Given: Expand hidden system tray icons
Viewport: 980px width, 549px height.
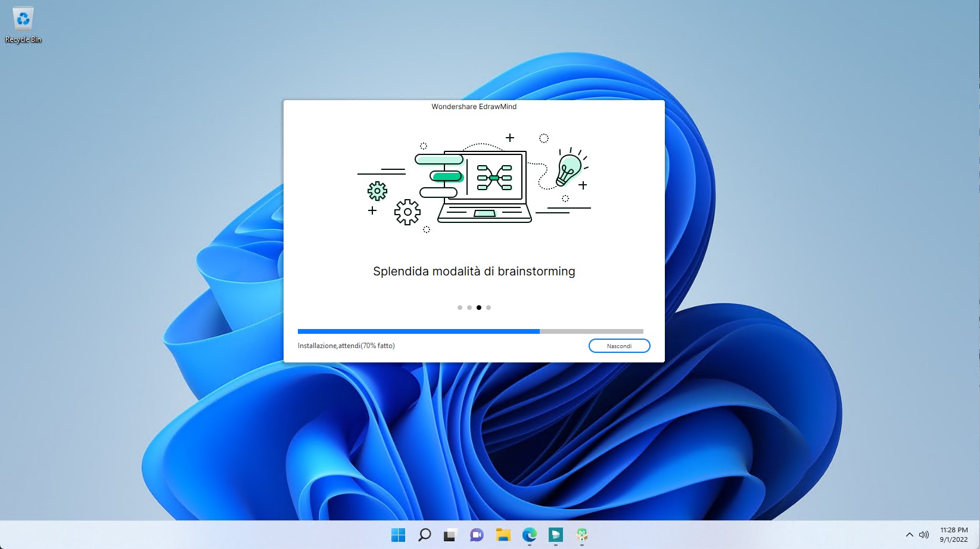Looking at the screenshot, I should pos(910,535).
